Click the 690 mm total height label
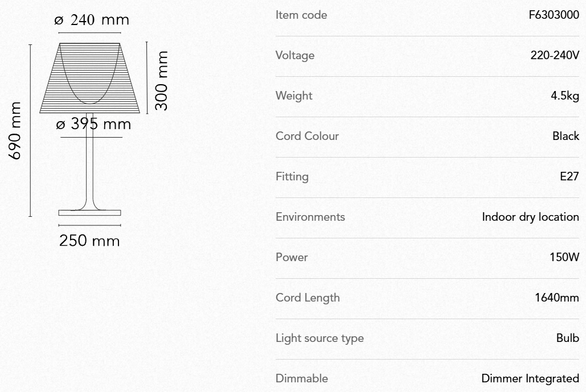This screenshot has height=392, width=586. coord(15,131)
